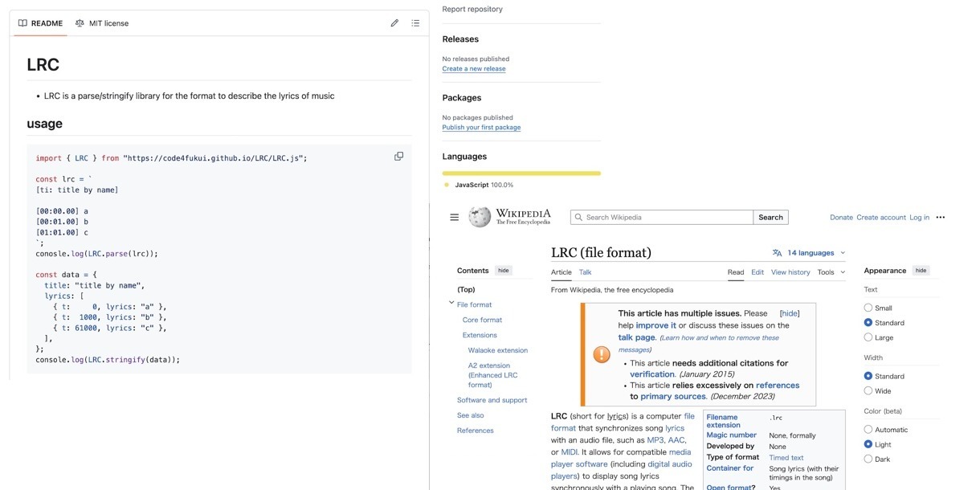
Task: Jump to Extensions section
Action: 480,335
